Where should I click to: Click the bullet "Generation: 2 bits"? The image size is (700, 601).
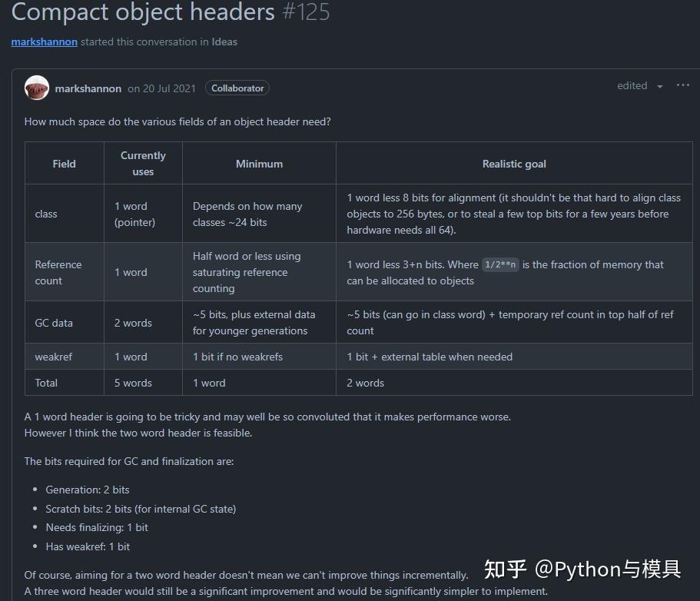(x=88, y=490)
